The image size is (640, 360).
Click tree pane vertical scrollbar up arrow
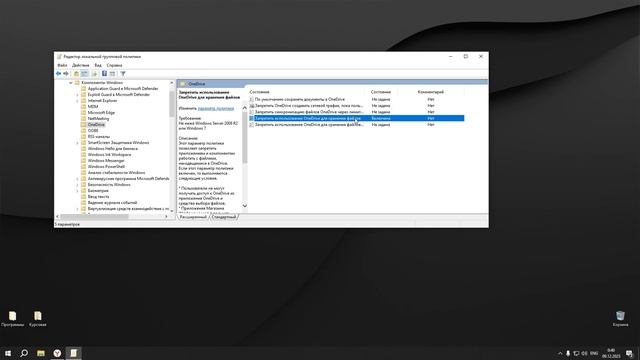172,83
